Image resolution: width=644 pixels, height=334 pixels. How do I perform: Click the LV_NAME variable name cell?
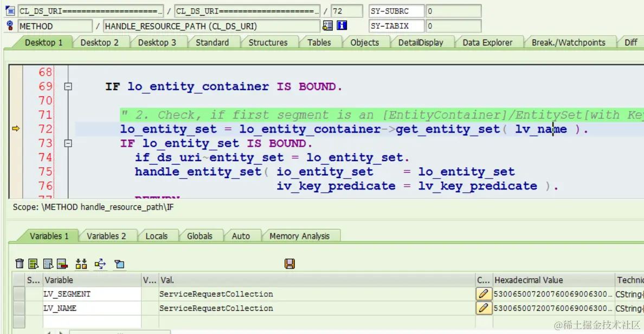tap(92, 308)
